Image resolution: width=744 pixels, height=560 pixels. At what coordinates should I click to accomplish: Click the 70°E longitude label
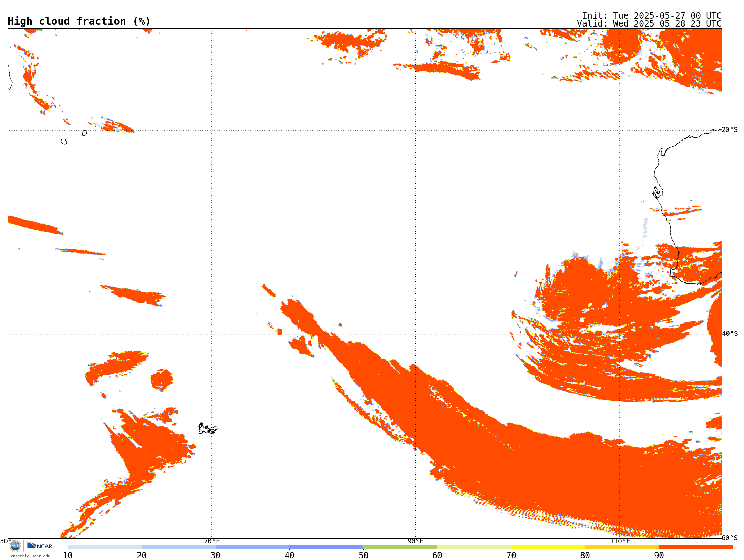(x=212, y=541)
